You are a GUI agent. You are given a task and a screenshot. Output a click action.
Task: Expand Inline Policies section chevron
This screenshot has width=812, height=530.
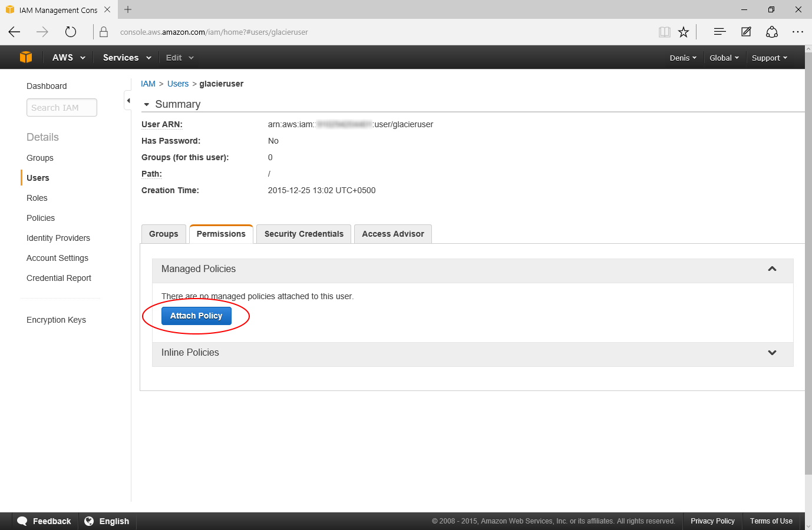click(772, 353)
